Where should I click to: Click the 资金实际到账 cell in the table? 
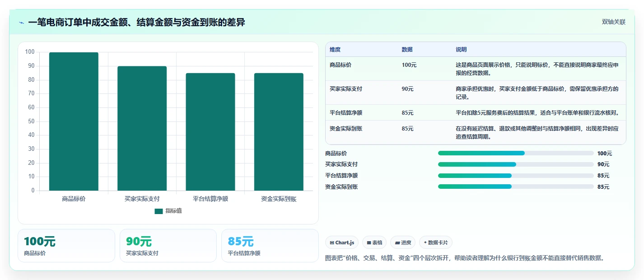[x=346, y=129]
